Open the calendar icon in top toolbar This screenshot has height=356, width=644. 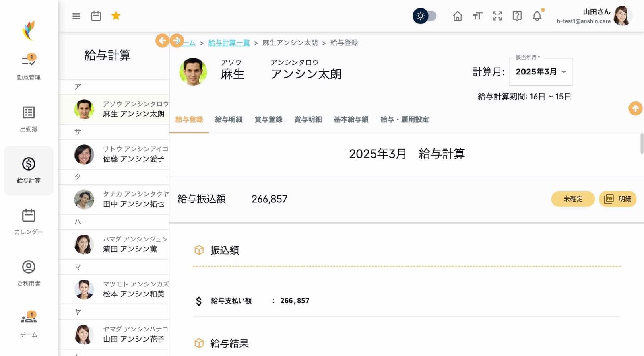click(96, 16)
